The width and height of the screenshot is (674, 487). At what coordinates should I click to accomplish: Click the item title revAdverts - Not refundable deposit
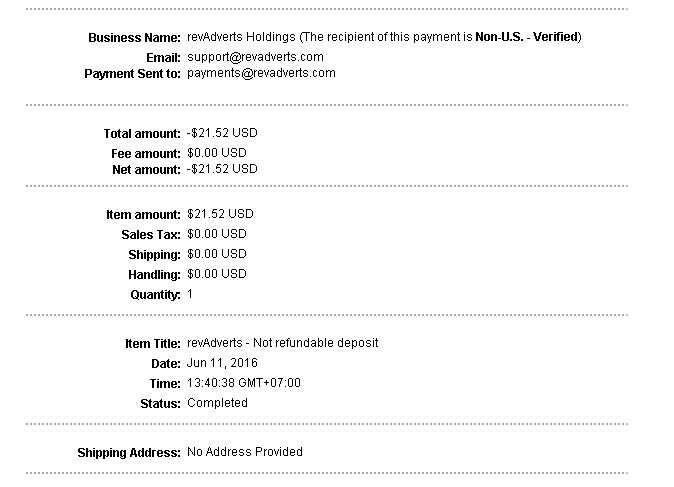(x=283, y=343)
